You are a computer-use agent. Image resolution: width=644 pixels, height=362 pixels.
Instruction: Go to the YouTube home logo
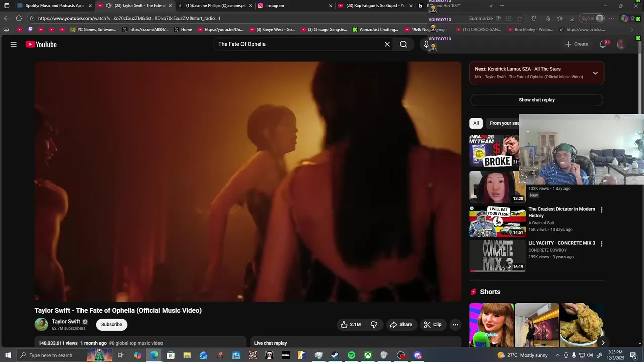(x=41, y=44)
